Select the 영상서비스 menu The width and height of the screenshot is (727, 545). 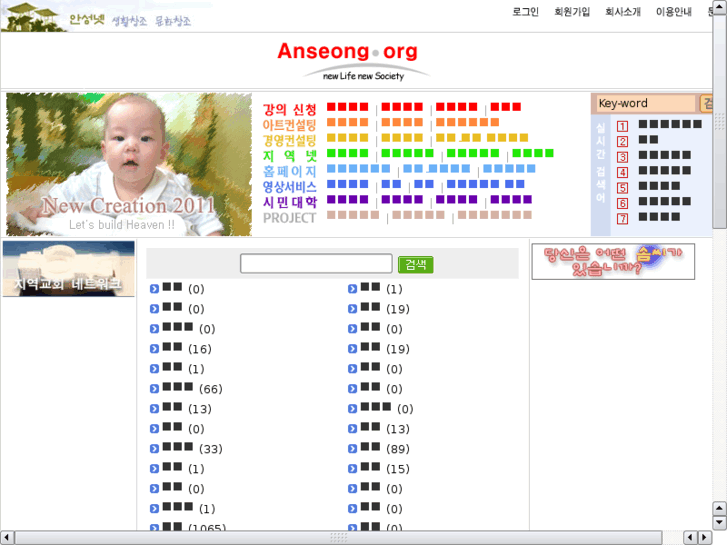289,186
